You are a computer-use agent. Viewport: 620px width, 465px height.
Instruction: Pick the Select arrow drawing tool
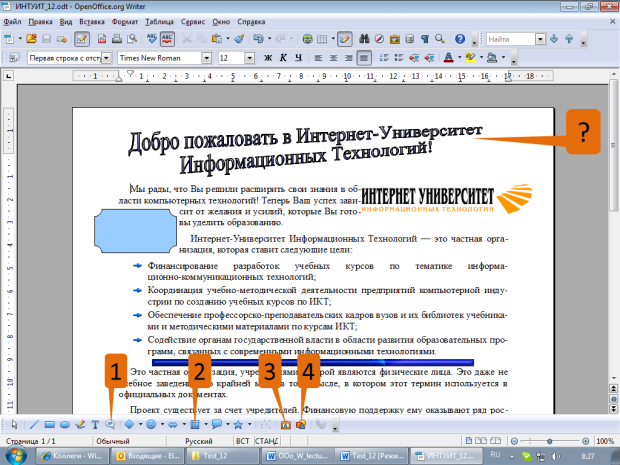15,425
